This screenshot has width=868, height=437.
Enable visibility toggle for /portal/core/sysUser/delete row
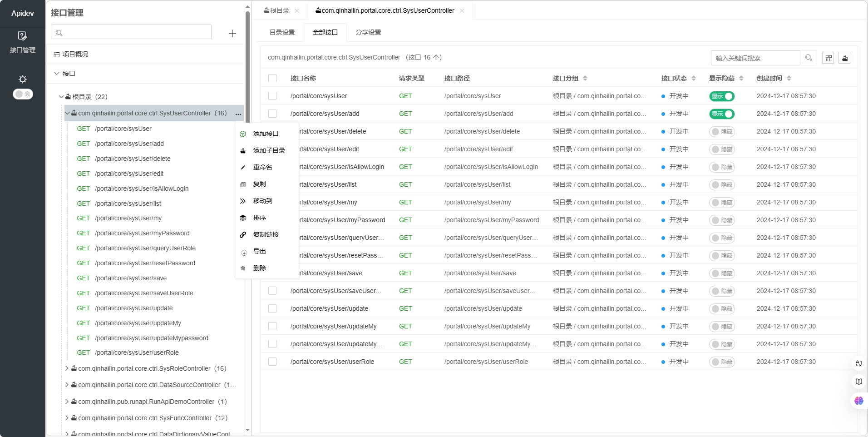(721, 132)
